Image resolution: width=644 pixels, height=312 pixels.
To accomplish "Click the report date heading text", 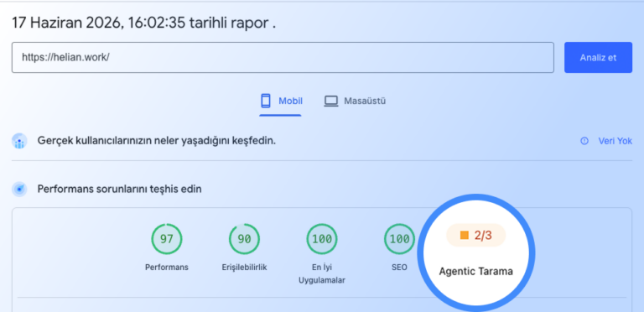I will click(143, 23).
